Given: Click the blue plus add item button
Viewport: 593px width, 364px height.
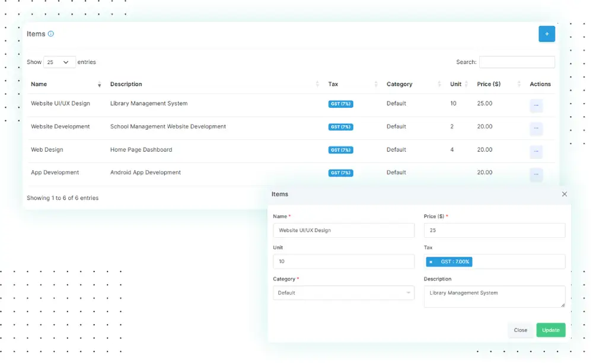Looking at the screenshot, I should tap(546, 34).
